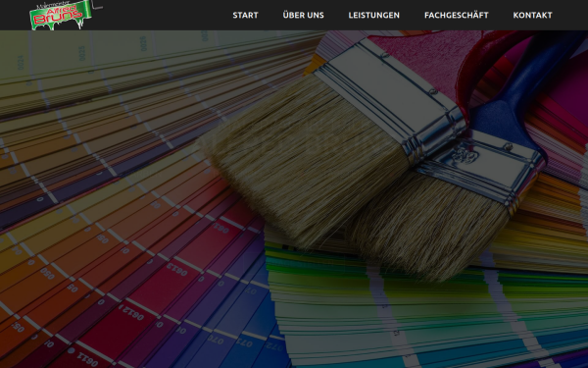Viewport: 588px width, 368px height.
Task: Navigate to the KONTAKT page
Action: click(x=532, y=15)
